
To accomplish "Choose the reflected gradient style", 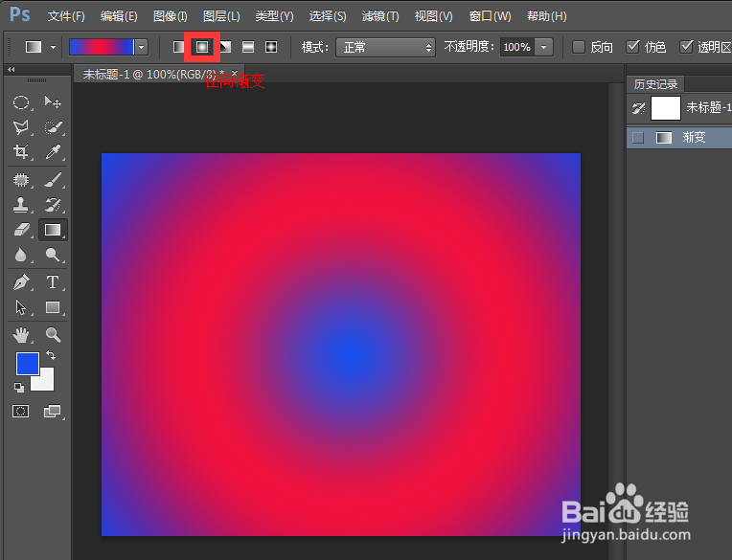I will (x=248, y=47).
